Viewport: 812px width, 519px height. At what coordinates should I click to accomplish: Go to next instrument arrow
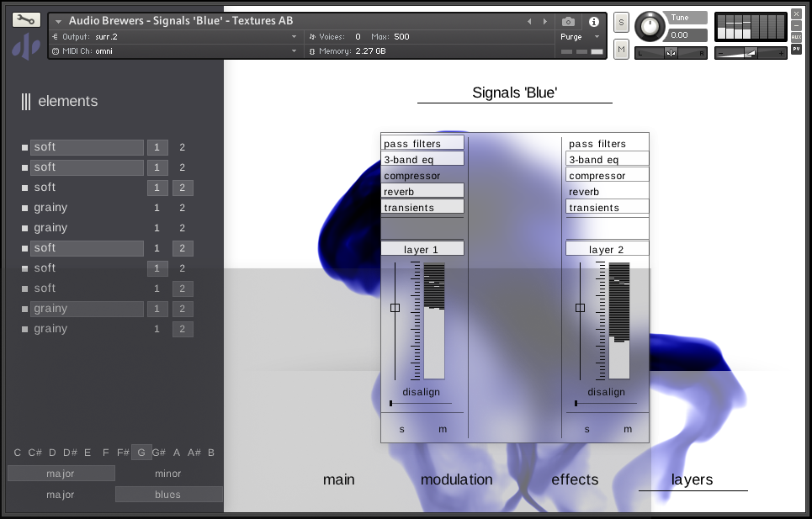click(x=544, y=22)
